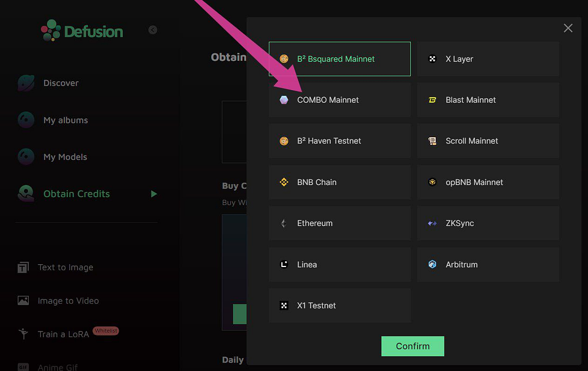Image resolution: width=588 pixels, height=371 pixels.
Task: Pick the Arbitrum network
Action: (x=488, y=264)
